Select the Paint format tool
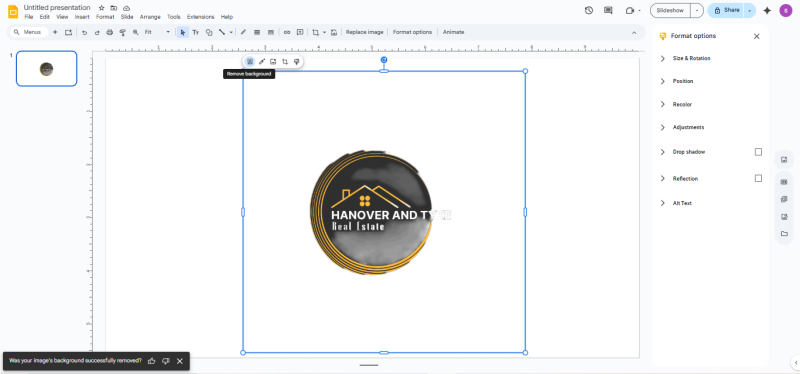 pyautogui.click(x=122, y=32)
